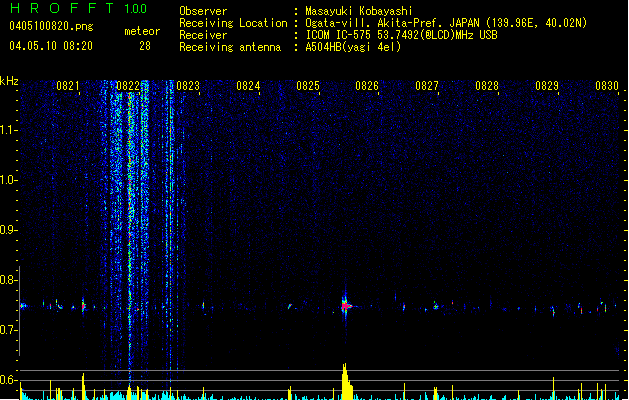Click the 0824 time marker
This screenshot has height=400, width=629.
pyautogui.click(x=248, y=86)
